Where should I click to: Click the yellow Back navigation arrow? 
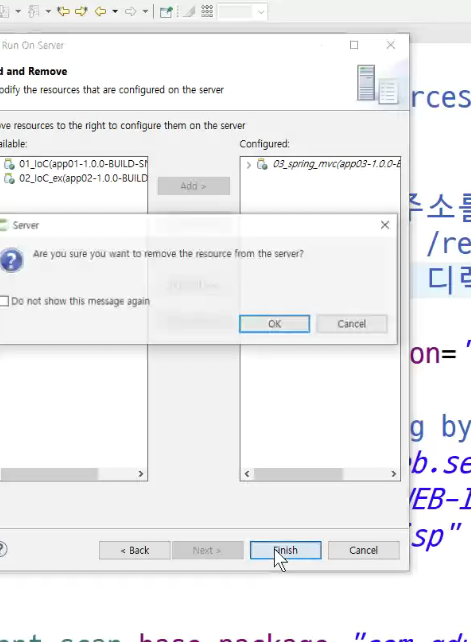(x=100, y=11)
